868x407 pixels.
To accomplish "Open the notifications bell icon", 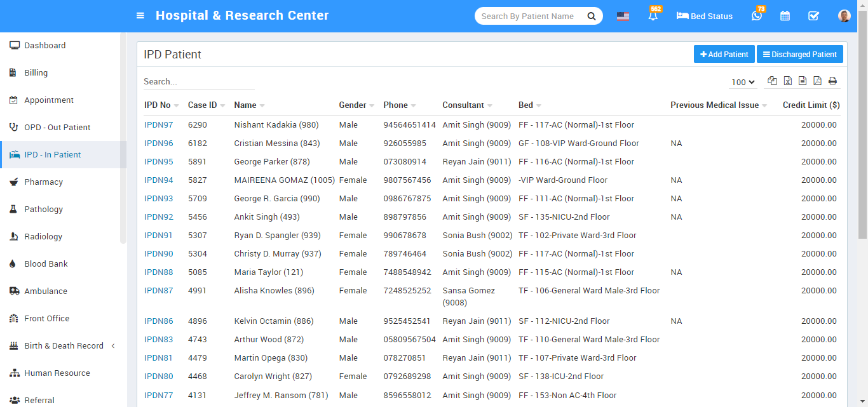I will pos(653,17).
